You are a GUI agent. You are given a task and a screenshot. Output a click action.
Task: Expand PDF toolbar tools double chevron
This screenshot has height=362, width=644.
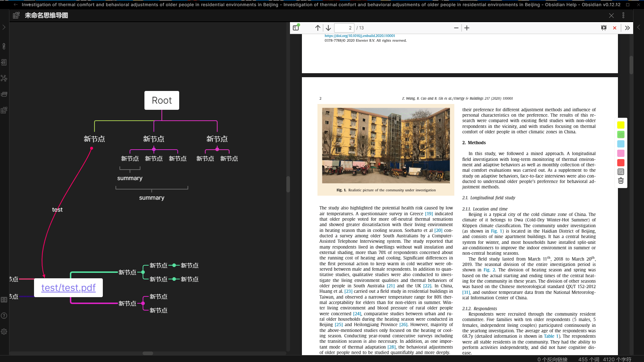tap(627, 28)
